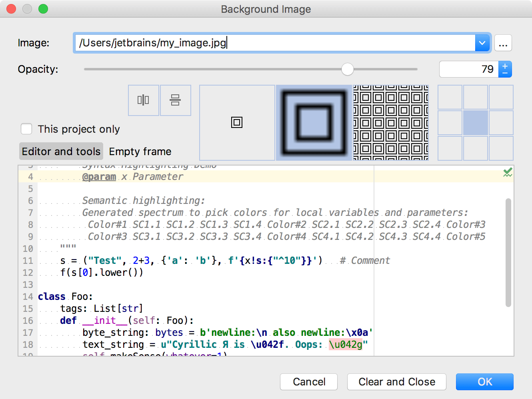Switch to the "Empty frame" tab

(140, 151)
